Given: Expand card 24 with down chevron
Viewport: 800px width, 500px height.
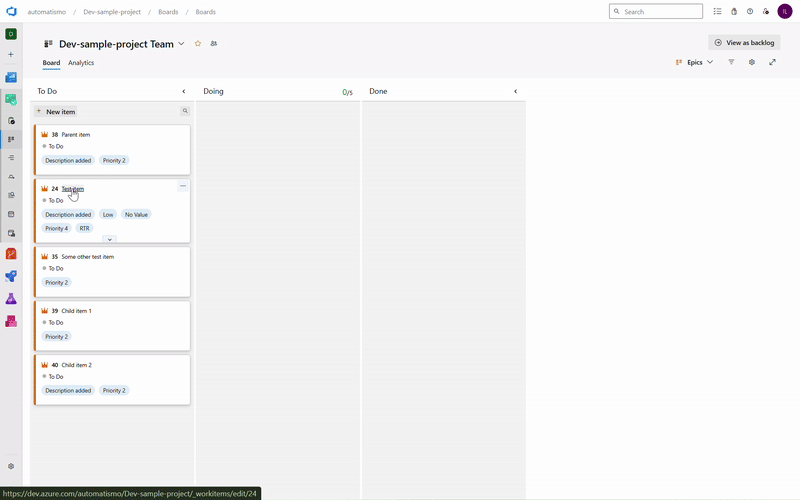Looking at the screenshot, I should tap(110, 239).
